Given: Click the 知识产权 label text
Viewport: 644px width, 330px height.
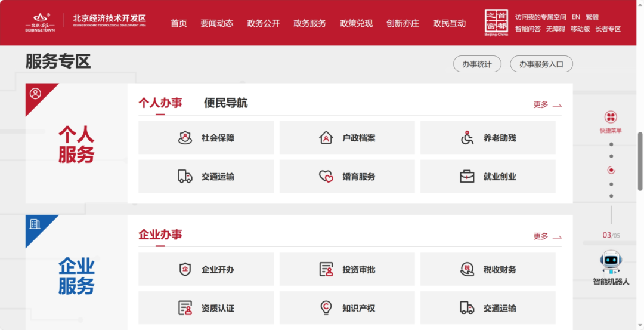Looking at the screenshot, I should 358,309.
